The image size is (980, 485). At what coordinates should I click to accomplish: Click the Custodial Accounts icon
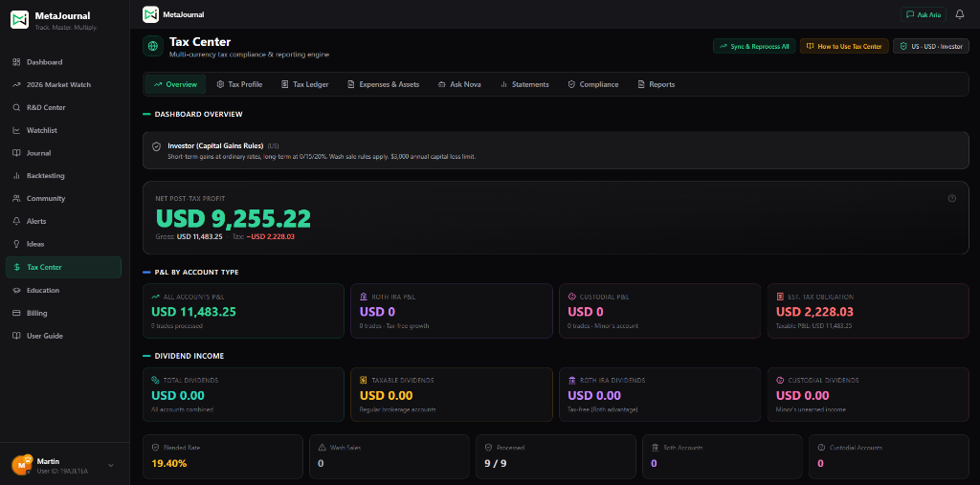[x=821, y=448]
